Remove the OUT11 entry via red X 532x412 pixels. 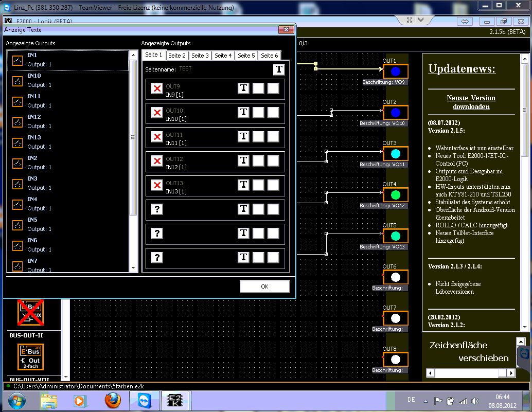tap(157, 137)
